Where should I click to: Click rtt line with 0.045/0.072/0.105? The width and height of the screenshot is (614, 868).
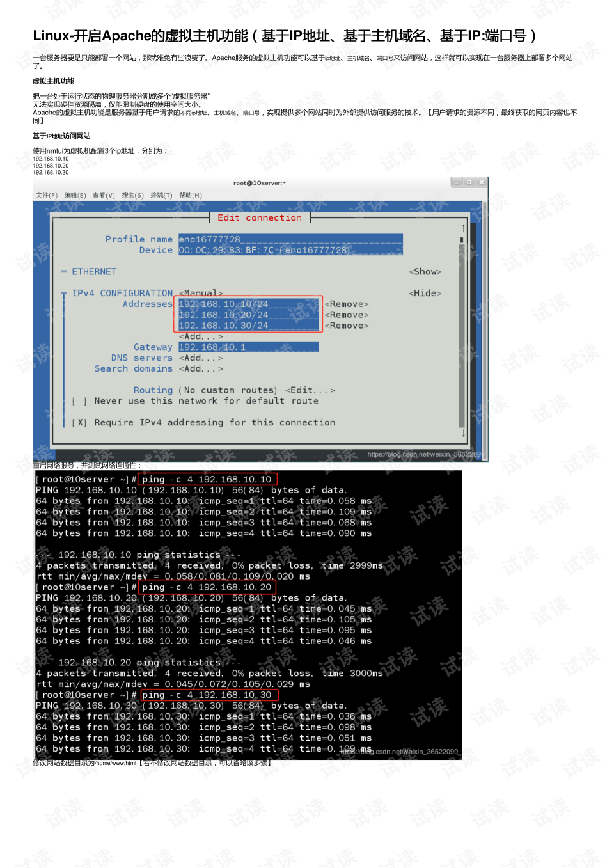173,684
